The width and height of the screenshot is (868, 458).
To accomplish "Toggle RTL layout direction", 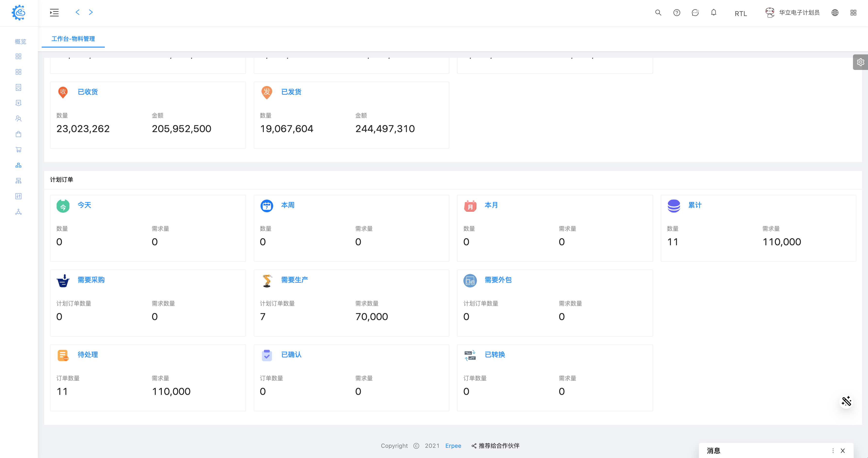I will (741, 14).
